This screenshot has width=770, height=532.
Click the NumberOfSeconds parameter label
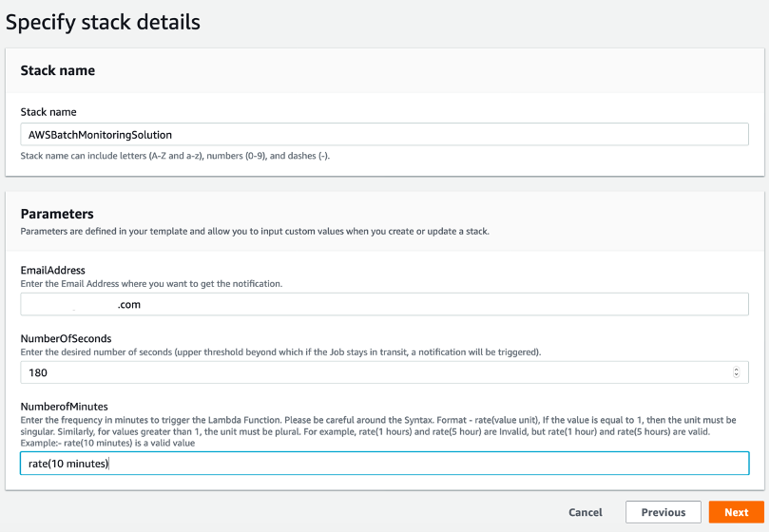point(66,338)
